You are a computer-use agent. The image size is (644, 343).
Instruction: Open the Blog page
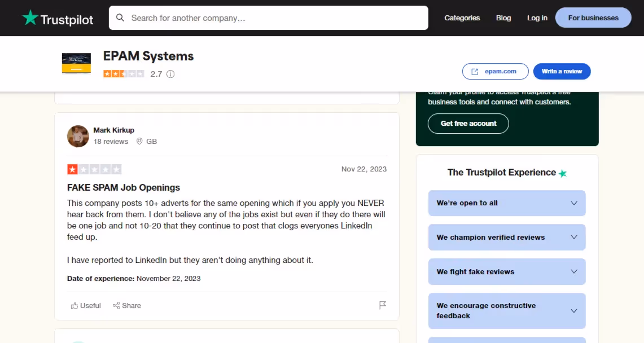(x=503, y=17)
